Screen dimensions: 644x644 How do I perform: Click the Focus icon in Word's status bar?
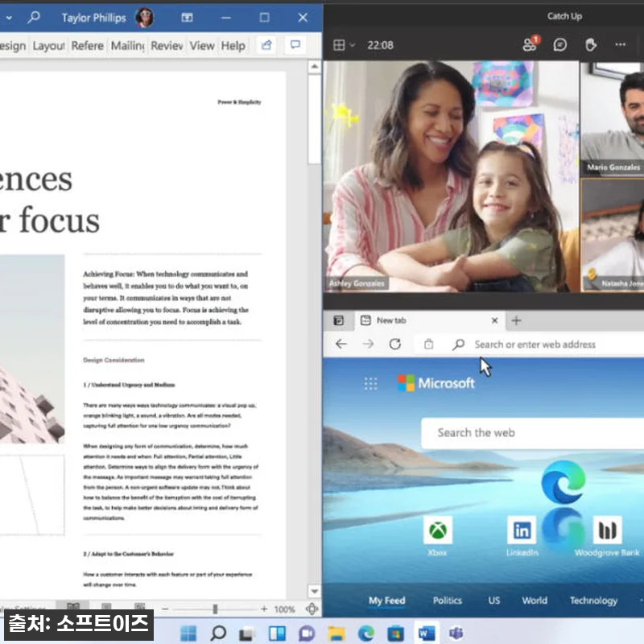[x=312, y=609]
